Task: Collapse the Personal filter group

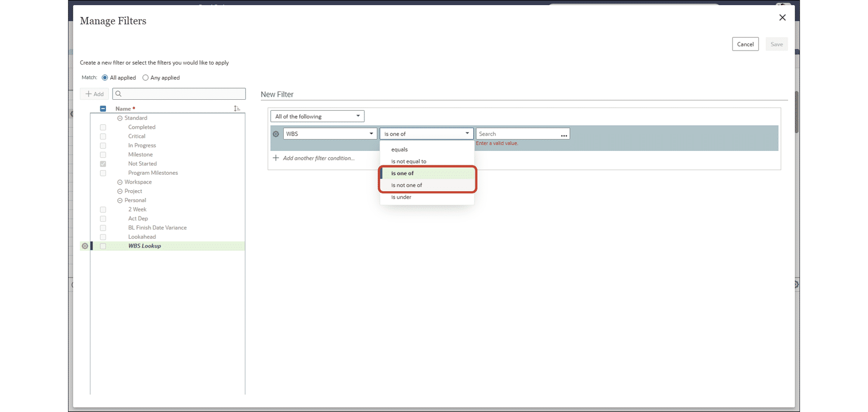Action: coord(120,201)
